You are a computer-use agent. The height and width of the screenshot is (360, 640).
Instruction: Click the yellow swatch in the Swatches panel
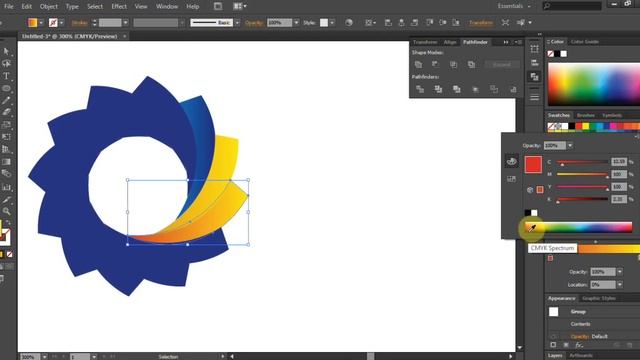click(586, 127)
